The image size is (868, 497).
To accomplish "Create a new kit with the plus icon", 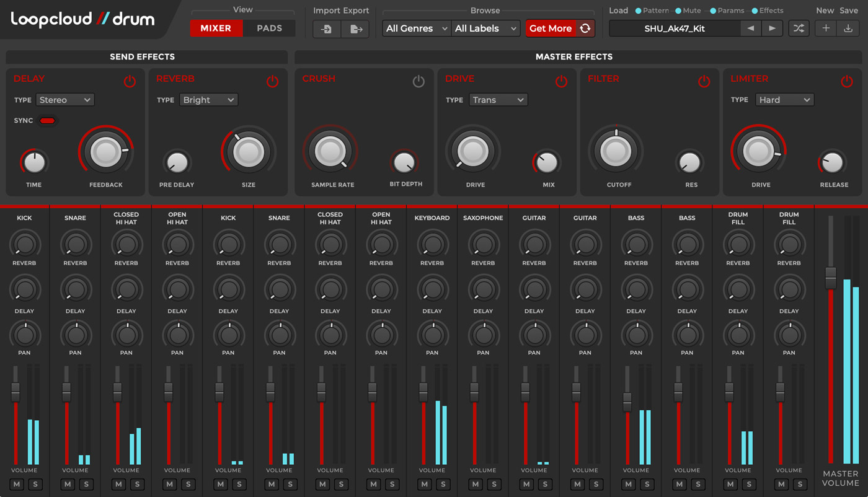I will (x=825, y=28).
